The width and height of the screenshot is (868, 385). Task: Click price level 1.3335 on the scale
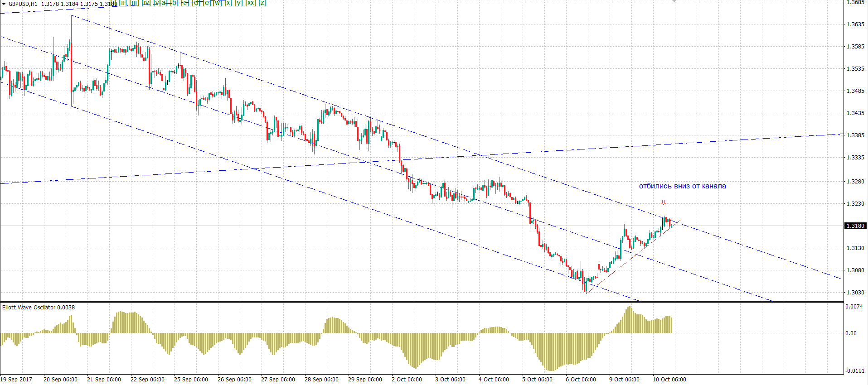[x=856, y=158]
